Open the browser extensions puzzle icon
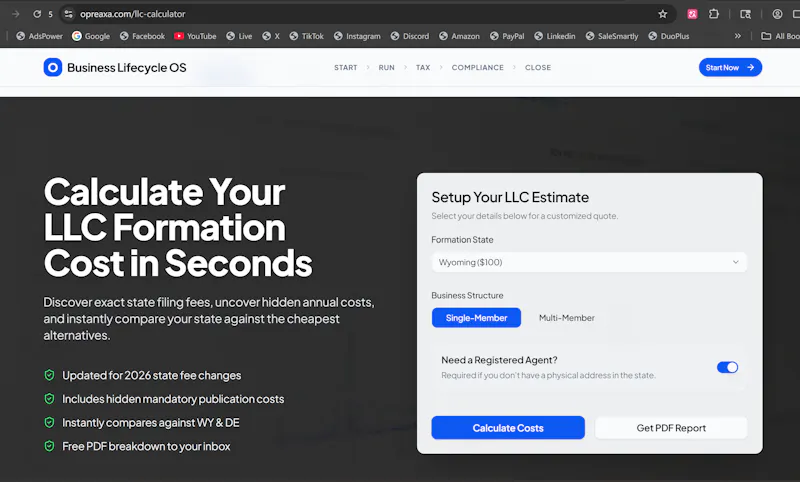Viewport: 800px width, 482px height. tap(714, 14)
